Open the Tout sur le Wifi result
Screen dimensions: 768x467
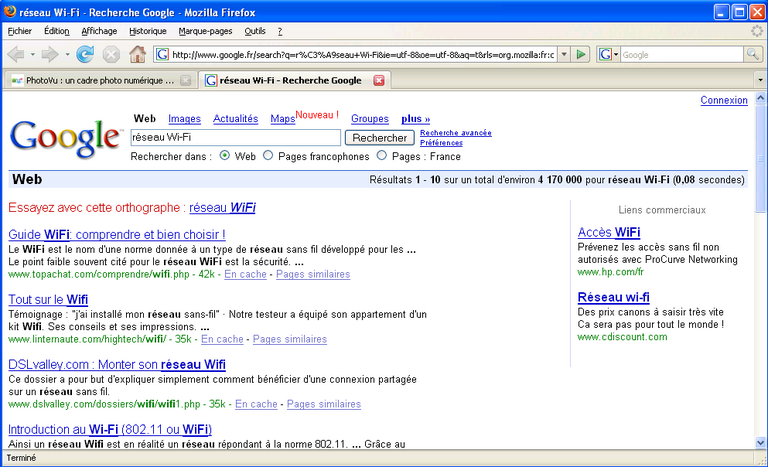click(48, 299)
